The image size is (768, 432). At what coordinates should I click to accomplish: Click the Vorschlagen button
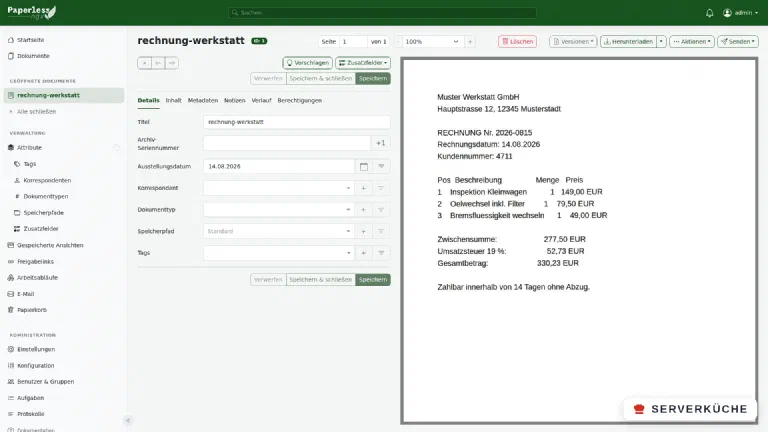pyautogui.click(x=308, y=63)
